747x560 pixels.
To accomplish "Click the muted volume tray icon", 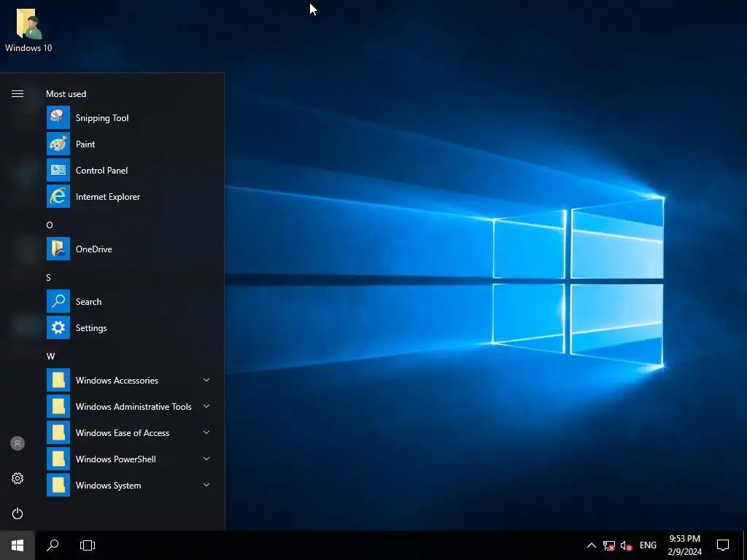I will pyautogui.click(x=626, y=545).
